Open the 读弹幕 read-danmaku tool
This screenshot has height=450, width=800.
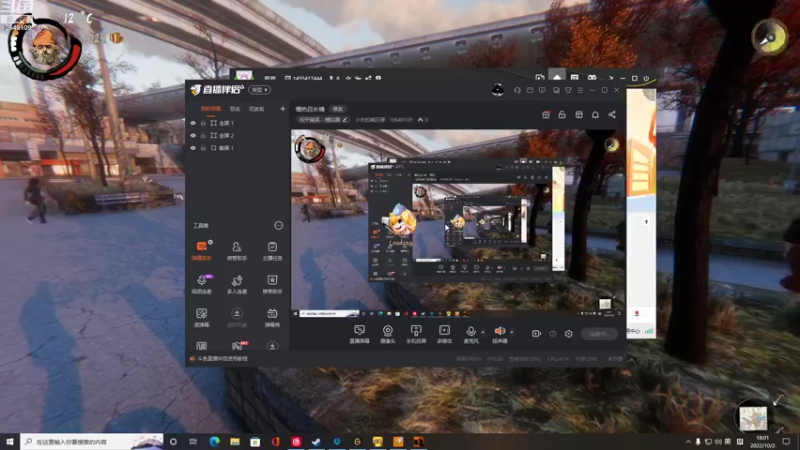coord(202,317)
